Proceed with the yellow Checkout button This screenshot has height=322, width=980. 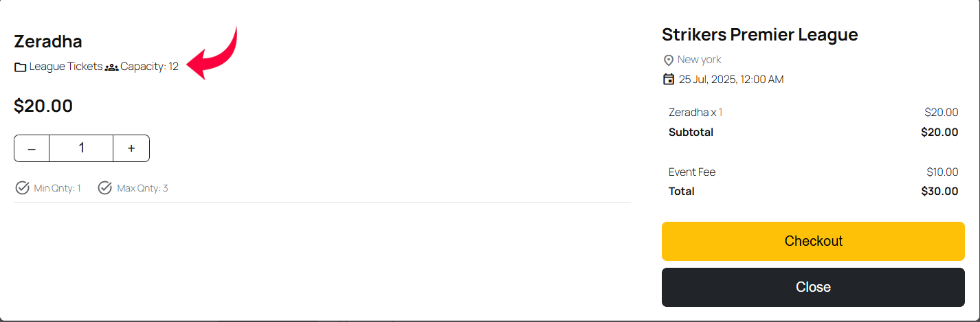point(813,241)
